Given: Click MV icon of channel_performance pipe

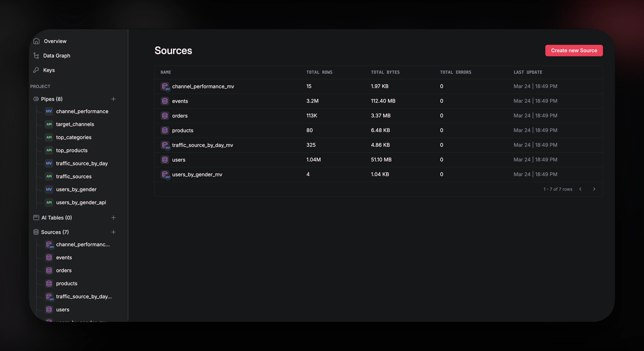Looking at the screenshot, I should tap(49, 111).
